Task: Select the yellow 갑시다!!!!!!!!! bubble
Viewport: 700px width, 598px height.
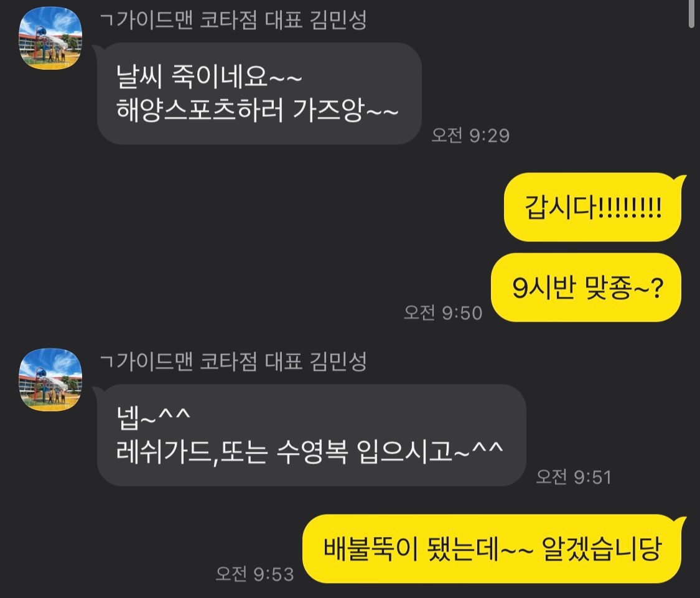Action: click(593, 207)
